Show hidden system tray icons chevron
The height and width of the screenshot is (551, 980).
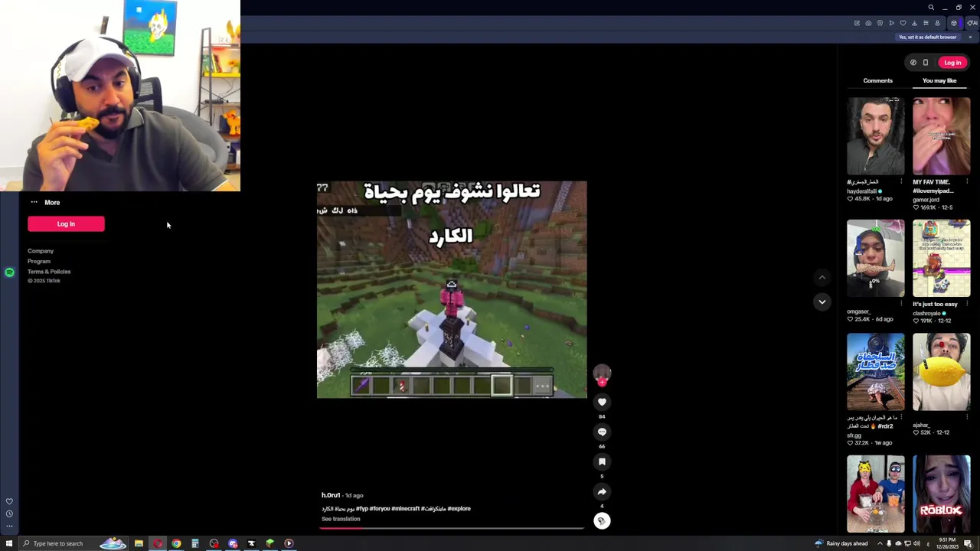tap(879, 543)
